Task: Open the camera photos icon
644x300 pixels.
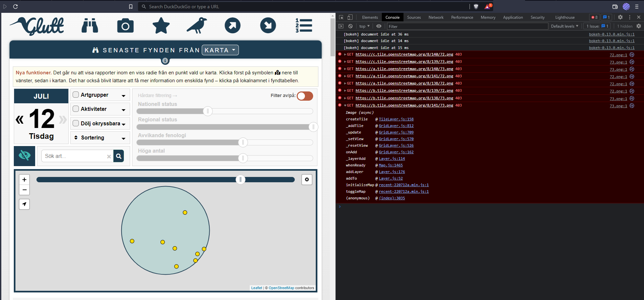Action: [x=125, y=26]
